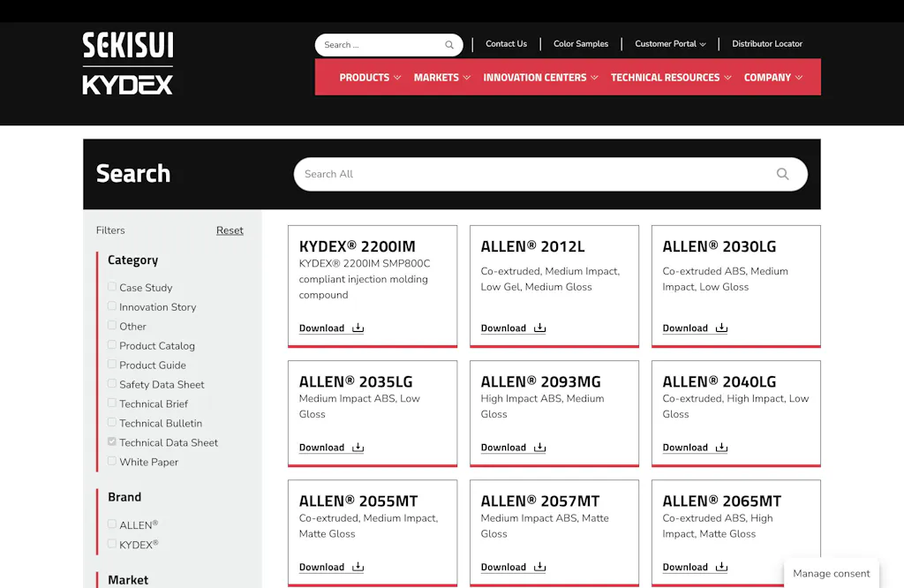Click the Search All magnifier icon
904x588 pixels.
pos(782,174)
